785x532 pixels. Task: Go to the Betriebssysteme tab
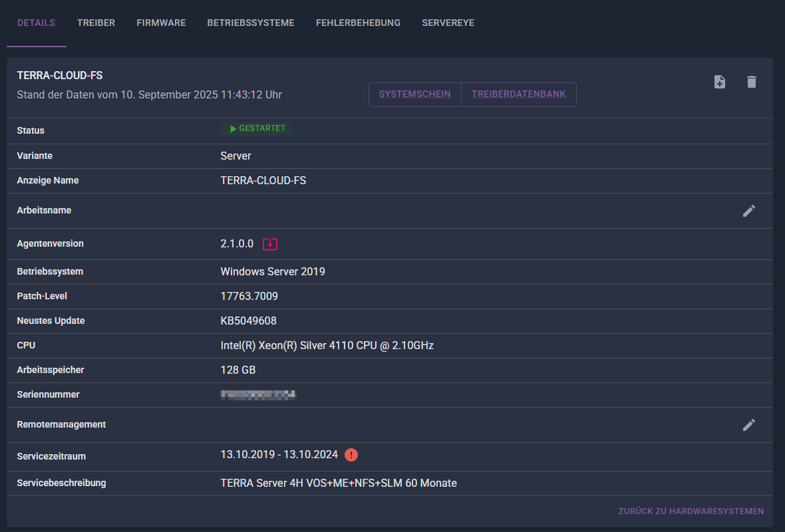[251, 23]
